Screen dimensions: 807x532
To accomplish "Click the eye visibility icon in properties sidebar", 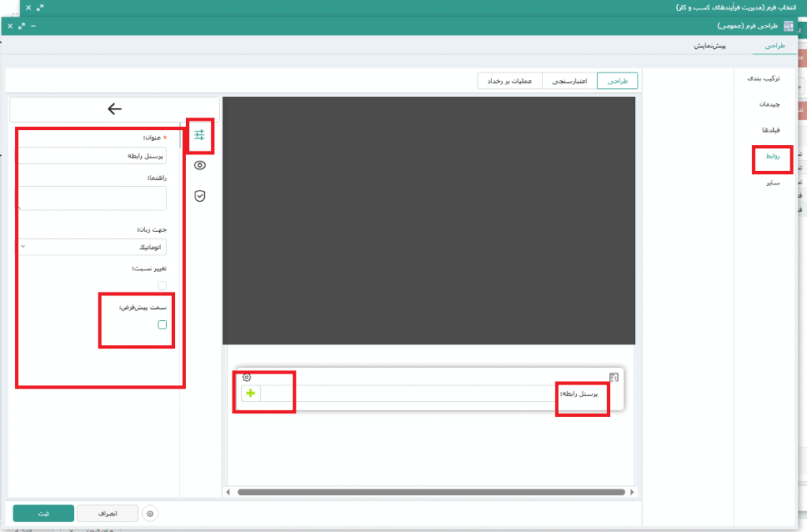I will pos(199,166).
